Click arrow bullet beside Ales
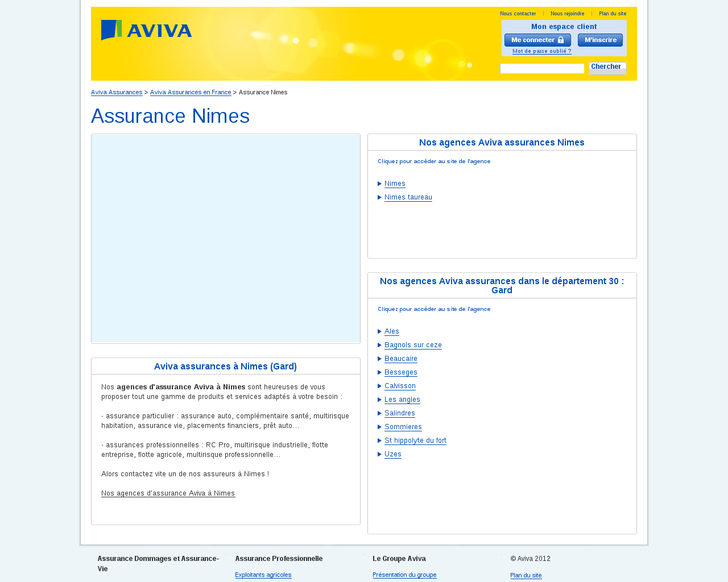The image size is (728, 582). coord(380,331)
